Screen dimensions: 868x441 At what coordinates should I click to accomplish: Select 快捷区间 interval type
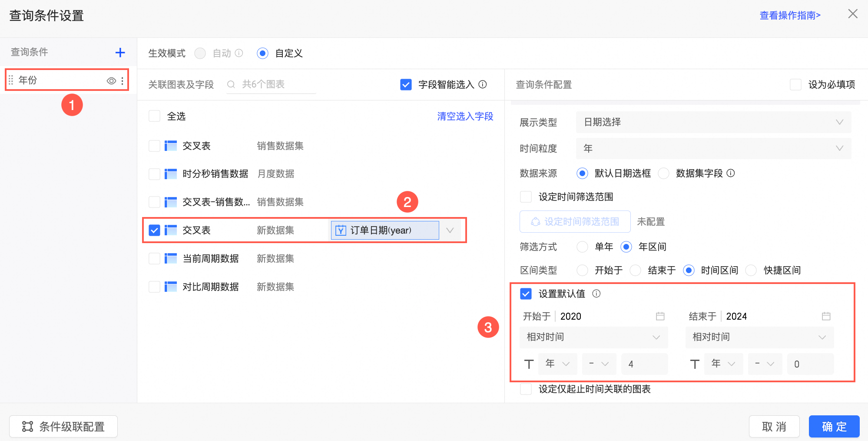[x=751, y=271]
